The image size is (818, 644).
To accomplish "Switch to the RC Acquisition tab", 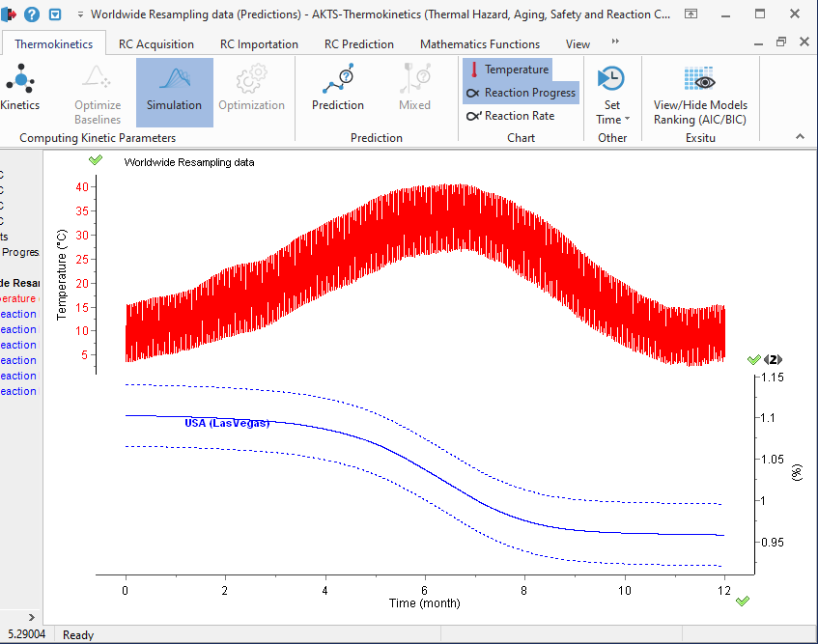I will (x=155, y=42).
